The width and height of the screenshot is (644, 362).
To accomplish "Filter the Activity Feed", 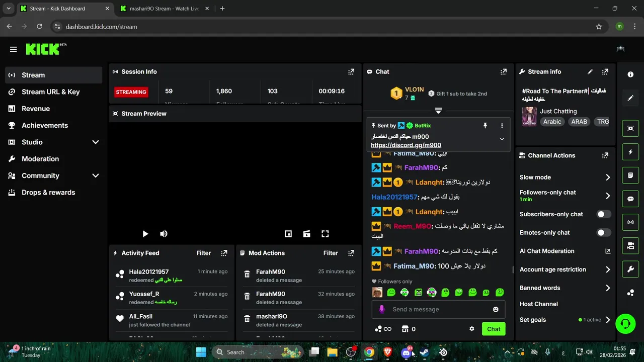I will click(x=204, y=253).
